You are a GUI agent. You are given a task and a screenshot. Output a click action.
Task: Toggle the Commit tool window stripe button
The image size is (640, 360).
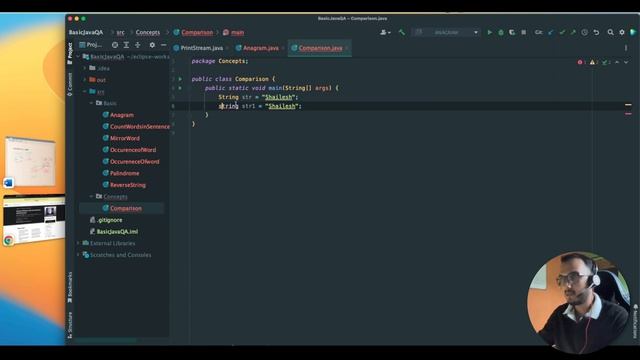pos(70,84)
